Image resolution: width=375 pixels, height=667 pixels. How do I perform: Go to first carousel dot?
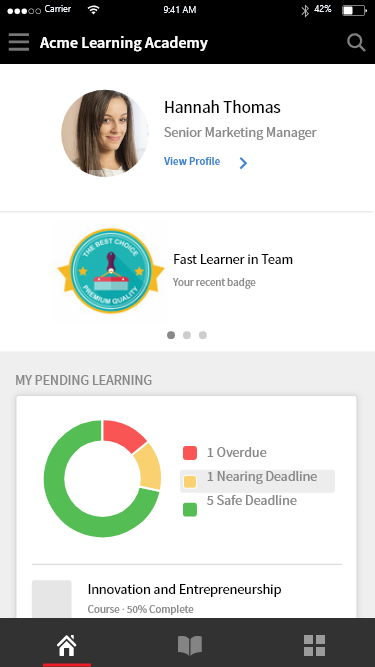pyautogui.click(x=171, y=335)
